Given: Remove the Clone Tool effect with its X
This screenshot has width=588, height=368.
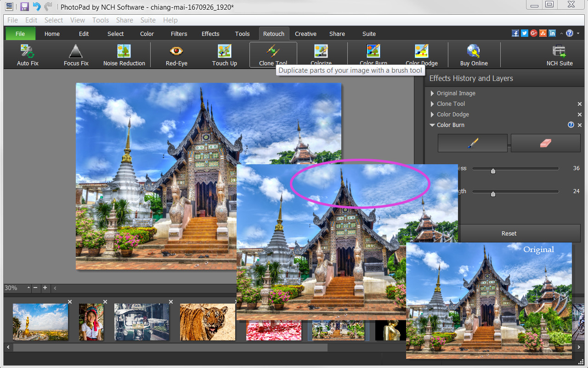Looking at the screenshot, I should pos(579,103).
